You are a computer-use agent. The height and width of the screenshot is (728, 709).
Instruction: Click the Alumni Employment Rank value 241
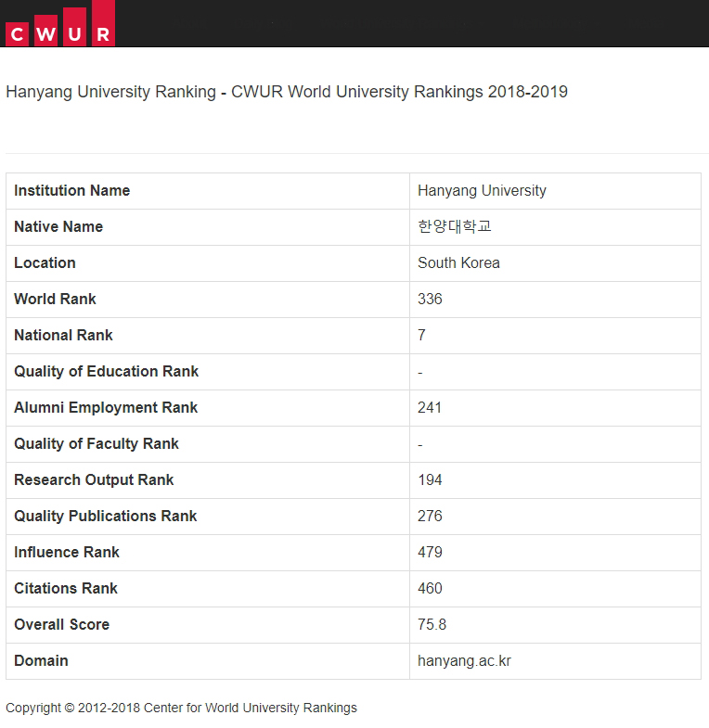(430, 408)
